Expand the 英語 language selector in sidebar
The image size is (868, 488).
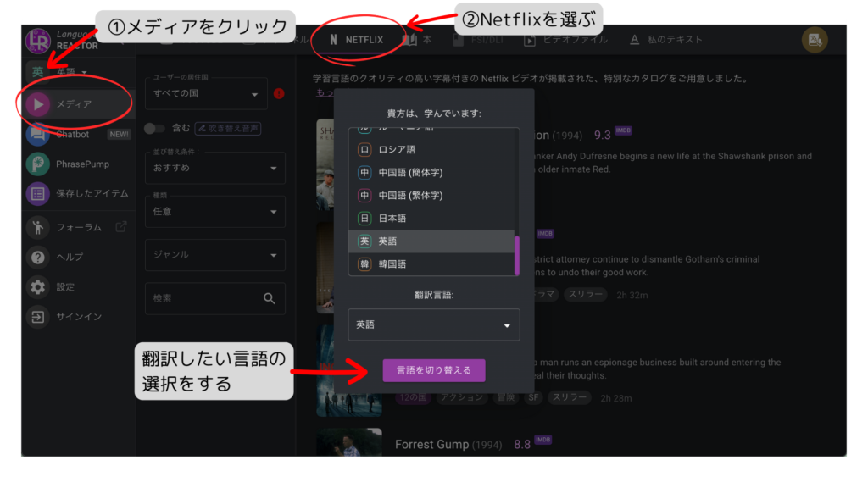[x=59, y=72]
